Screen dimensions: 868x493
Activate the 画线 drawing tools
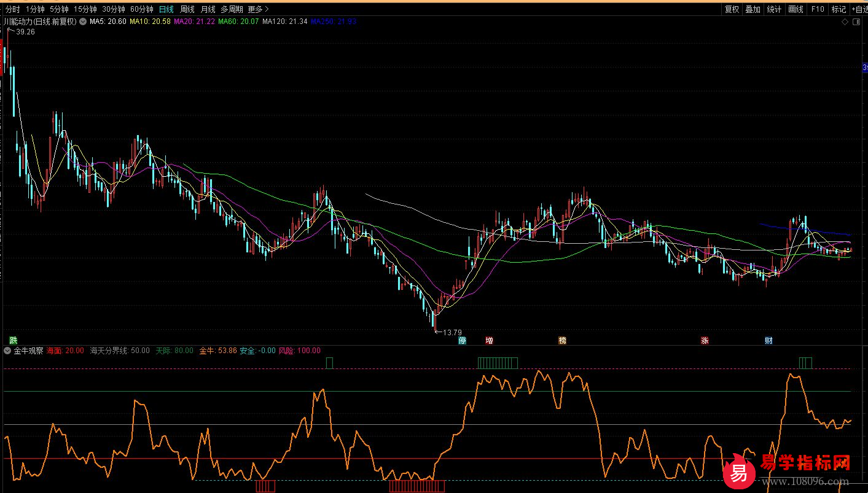(796, 9)
